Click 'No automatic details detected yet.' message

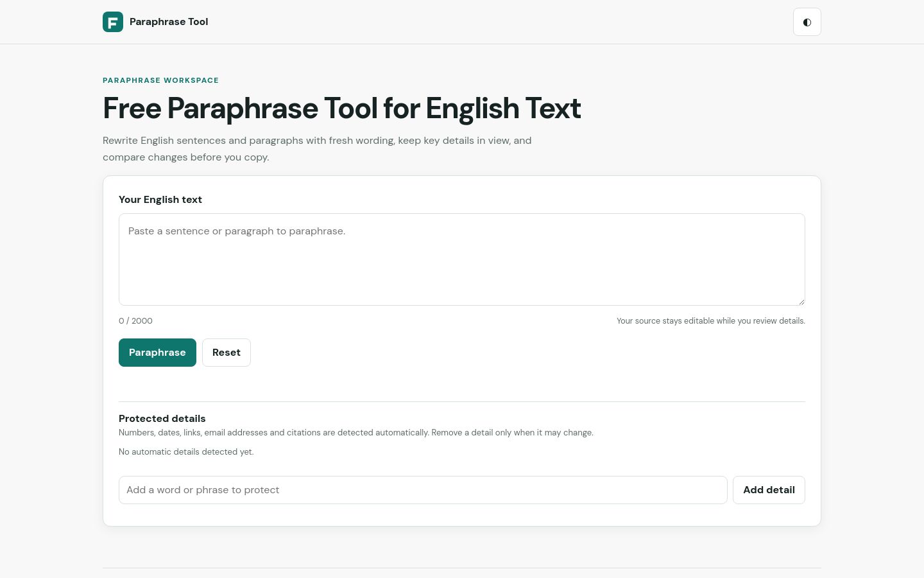click(x=186, y=452)
